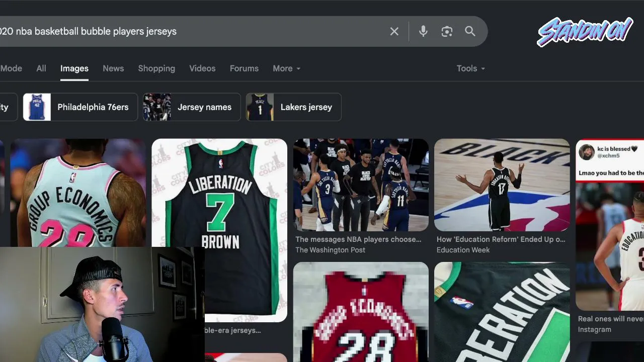Start voice search with microphone icon

click(423, 32)
